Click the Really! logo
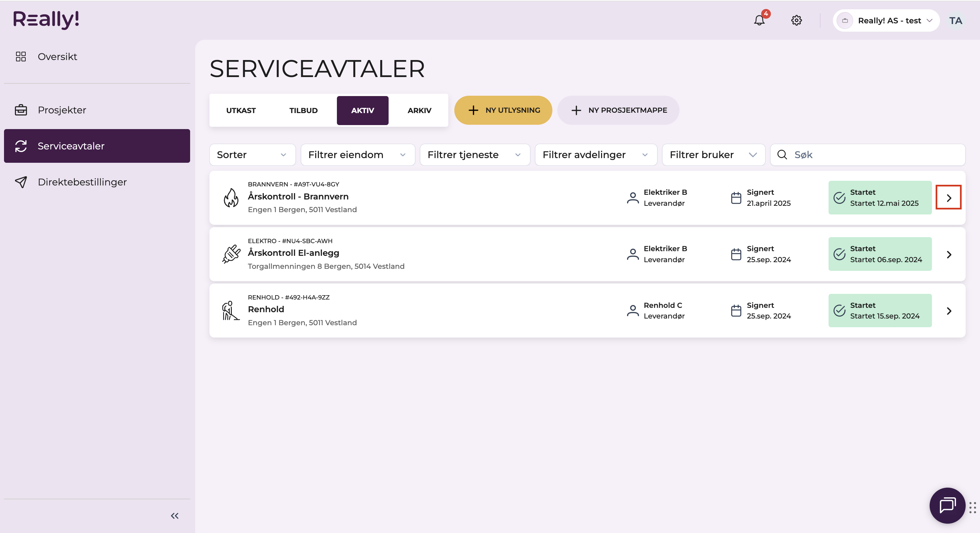980x533 pixels. [46, 19]
